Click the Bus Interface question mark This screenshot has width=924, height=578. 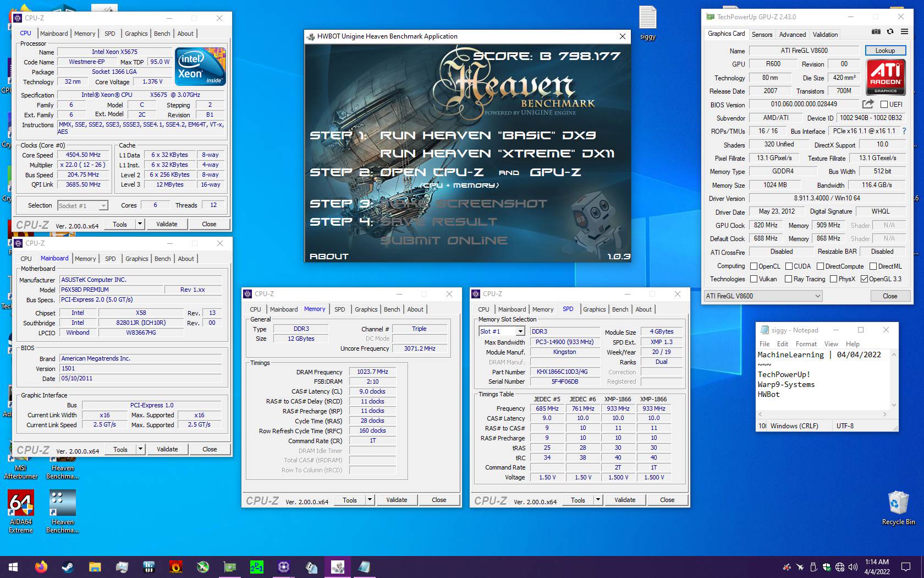904,131
